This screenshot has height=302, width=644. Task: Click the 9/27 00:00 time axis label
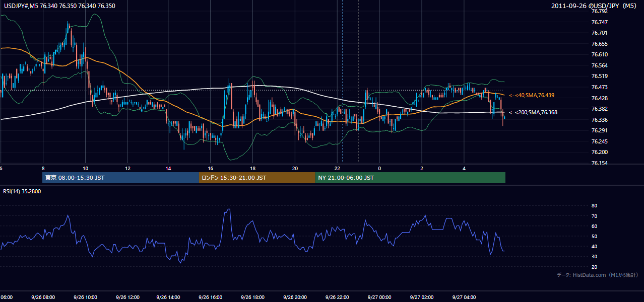(x=379, y=297)
